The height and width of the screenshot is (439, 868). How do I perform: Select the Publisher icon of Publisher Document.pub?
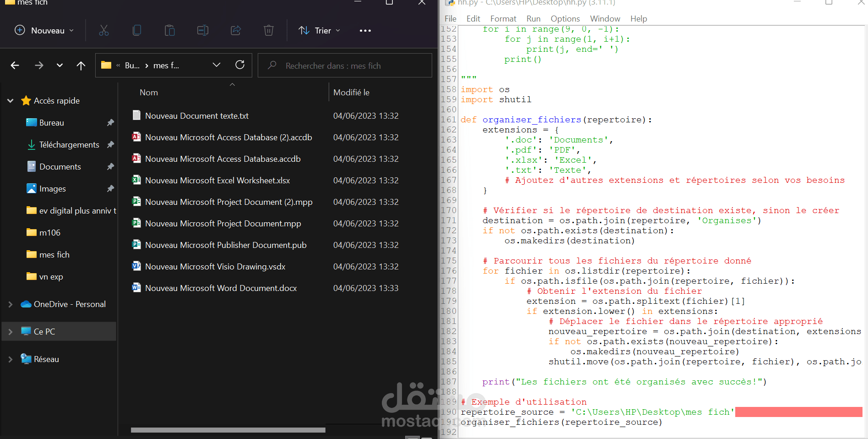[136, 245]
